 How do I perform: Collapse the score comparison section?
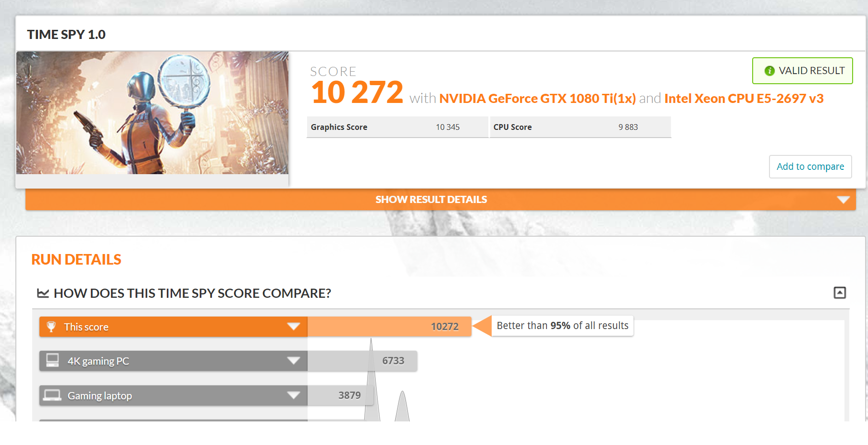pos(840,292)
